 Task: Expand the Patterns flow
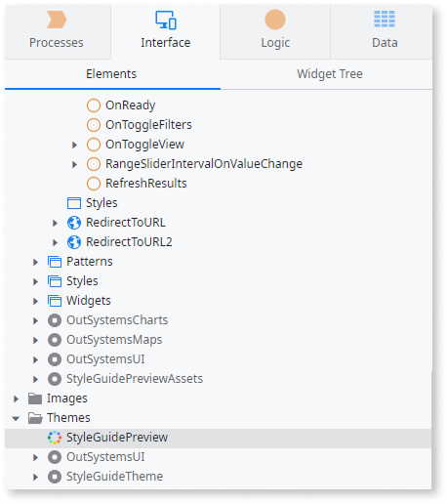(x=35, y=262)
